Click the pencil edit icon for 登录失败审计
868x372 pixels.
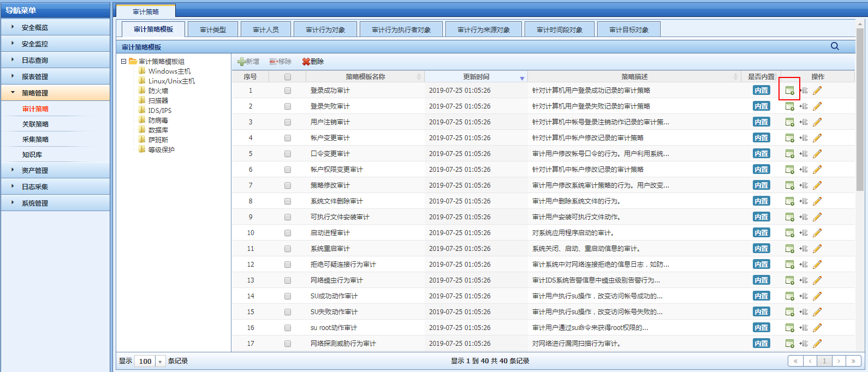[817, 106]
